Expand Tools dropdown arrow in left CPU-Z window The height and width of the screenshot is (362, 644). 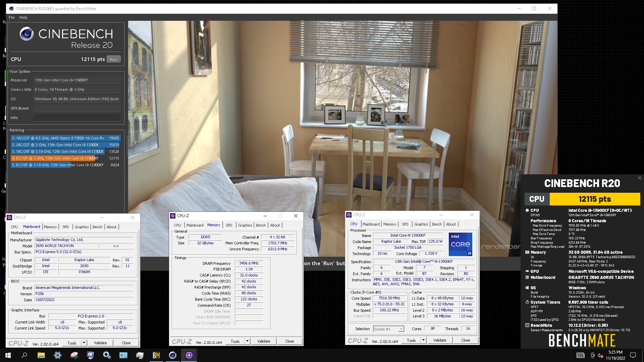[84, 343]
